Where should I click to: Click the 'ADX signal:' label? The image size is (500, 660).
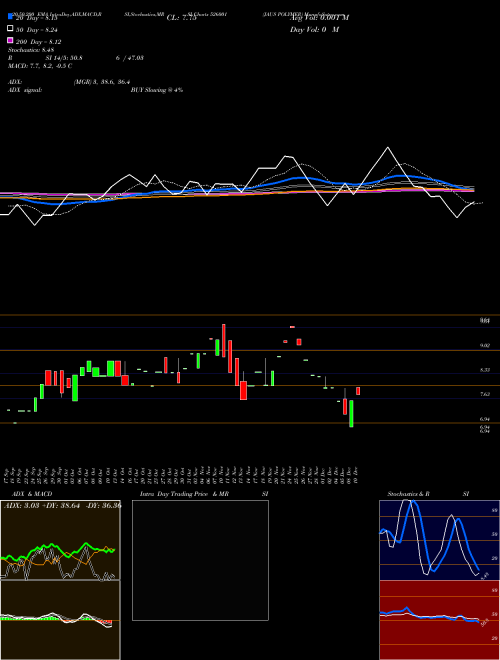click(x=25, y=90)
